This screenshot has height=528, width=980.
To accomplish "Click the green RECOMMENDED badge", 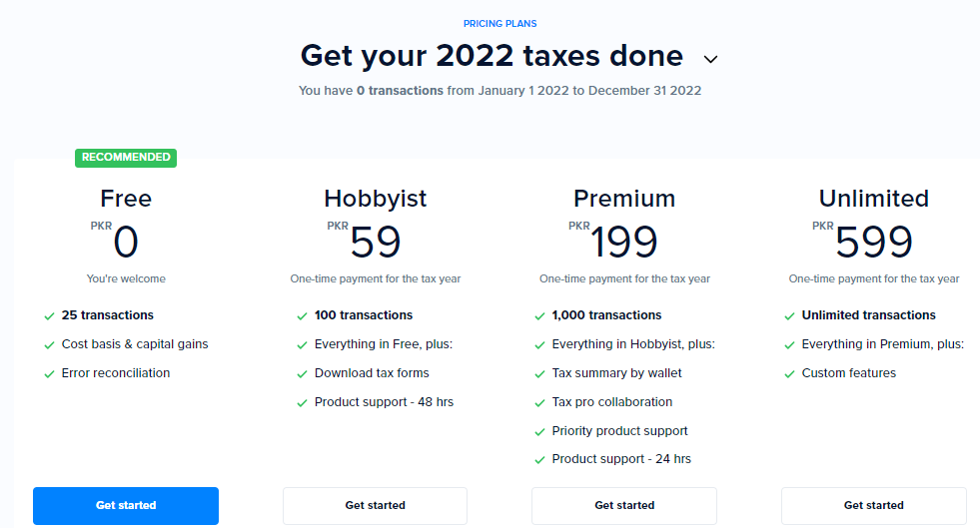I will coord(126,158).
